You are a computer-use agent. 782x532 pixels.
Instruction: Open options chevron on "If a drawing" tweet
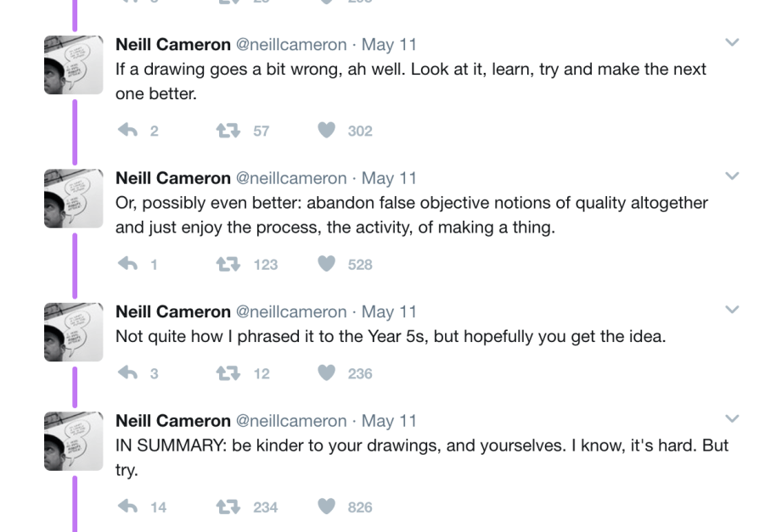click(733, 42)
